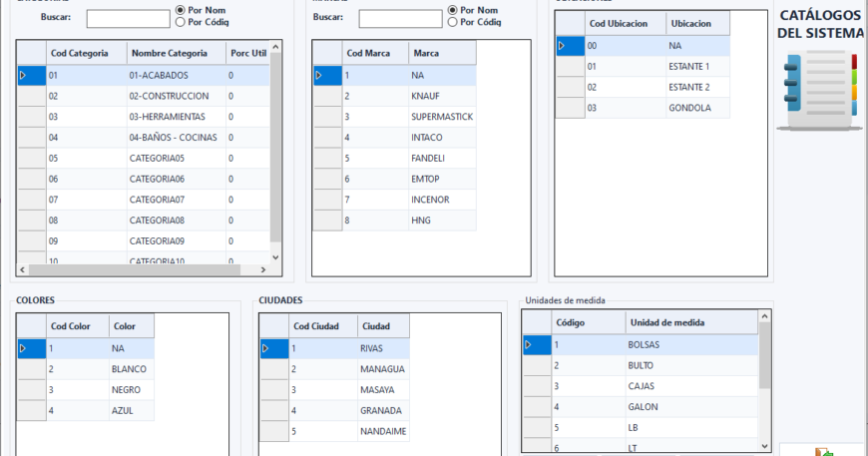Viewport: 868px width, 456px height.
Task: Focus the marcas Buscar input field
Action: coord(400,19)
